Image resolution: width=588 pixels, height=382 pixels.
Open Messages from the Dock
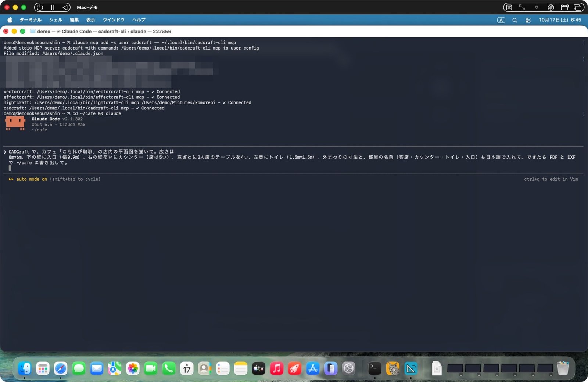tap(79, 368)
